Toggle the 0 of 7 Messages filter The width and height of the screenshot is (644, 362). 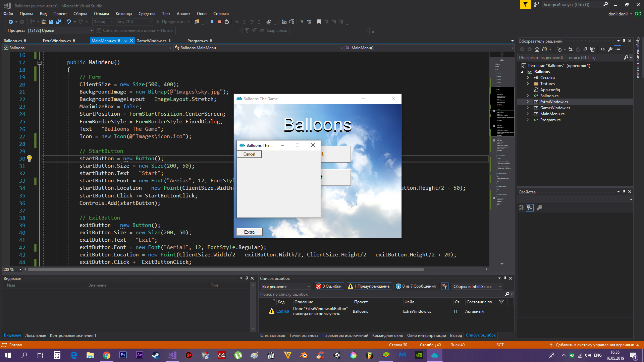(x=416, y=286)
